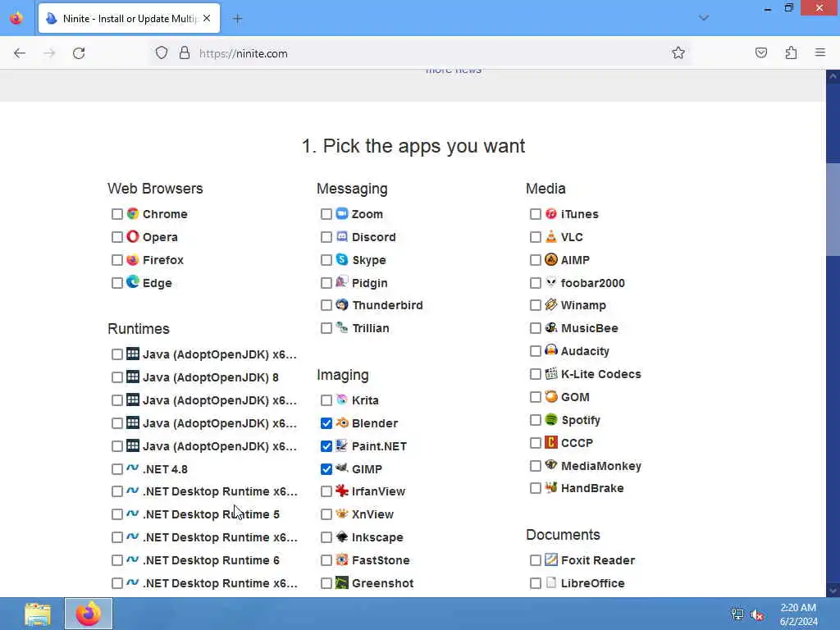Screen dimensions: 840x630
Task: Click the AIMP app icon
Action: point(550,260)
